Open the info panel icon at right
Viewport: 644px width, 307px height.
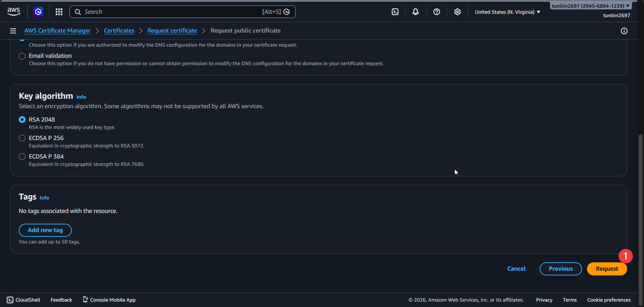tap(624, 31)
